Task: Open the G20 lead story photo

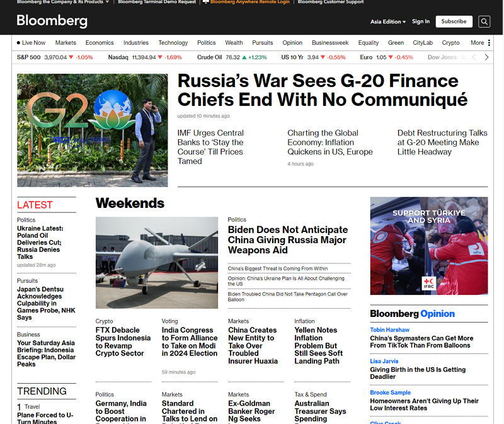Action: 93,130
